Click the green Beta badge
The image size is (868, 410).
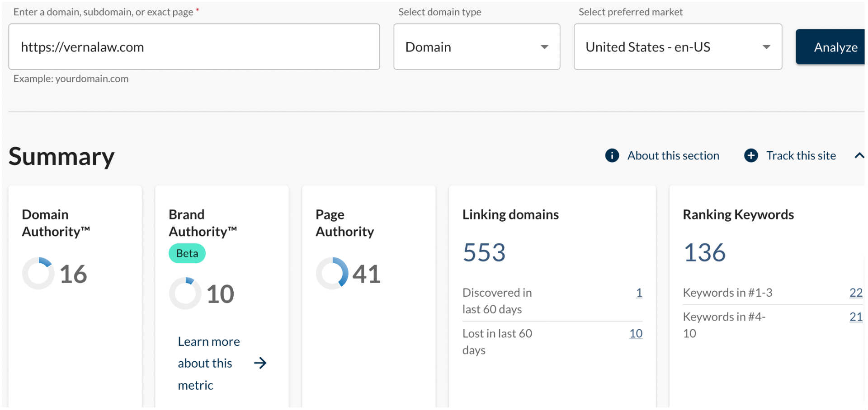coord(187,253)
